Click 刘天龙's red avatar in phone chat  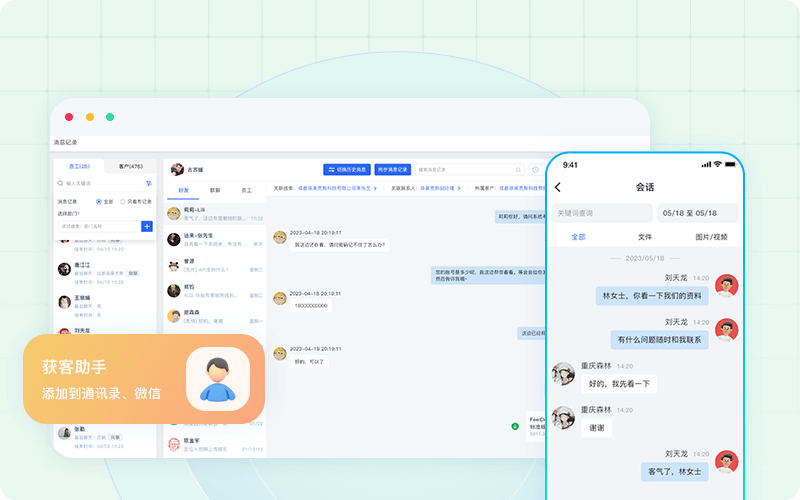coord(727,285)
